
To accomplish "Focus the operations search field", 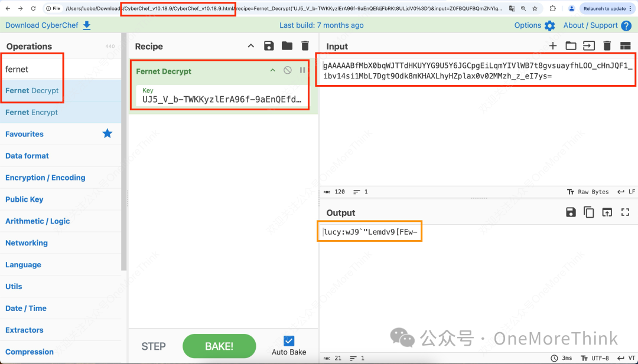I will pyautogui.click(x=61, y=69).
